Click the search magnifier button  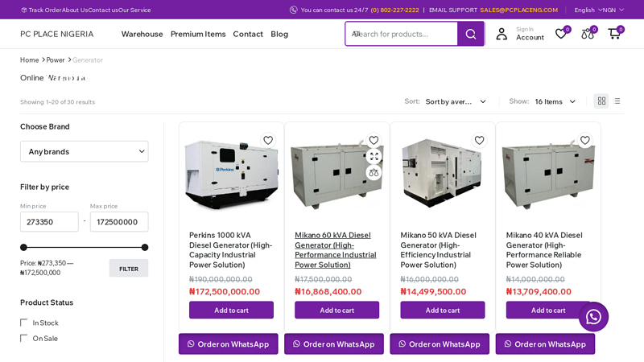click(x=470, y=34)
